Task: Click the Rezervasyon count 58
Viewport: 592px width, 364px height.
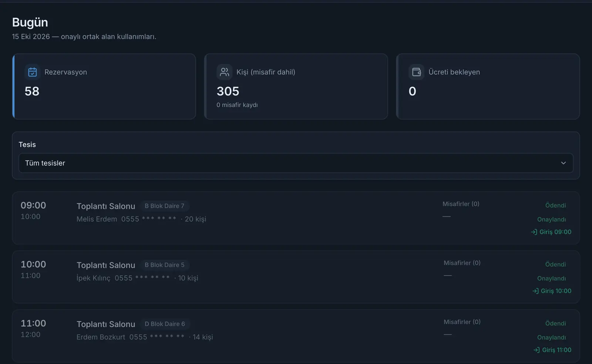Action: tap(32, 91)
